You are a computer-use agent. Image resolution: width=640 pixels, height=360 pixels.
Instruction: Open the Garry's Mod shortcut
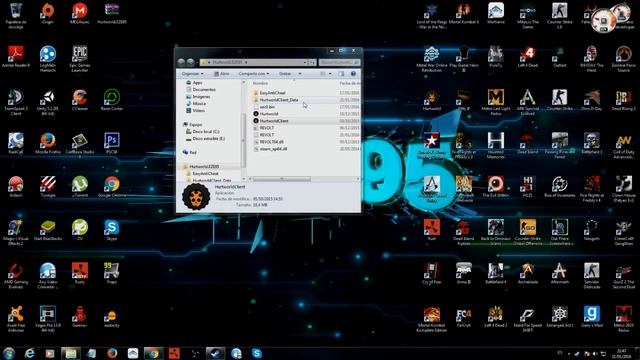click(591, 316)
